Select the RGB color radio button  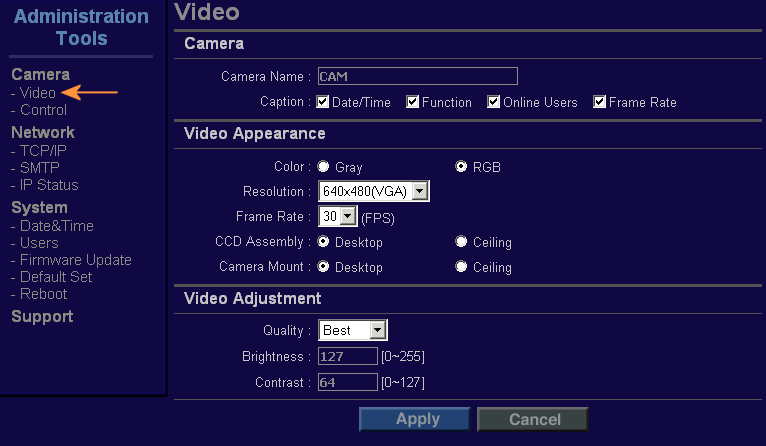click(x=461, y=167)
